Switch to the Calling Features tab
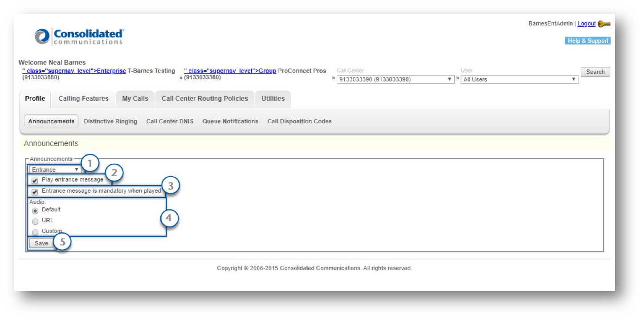Viewport: 644px width, 320px height. click(x=83, y=99)
